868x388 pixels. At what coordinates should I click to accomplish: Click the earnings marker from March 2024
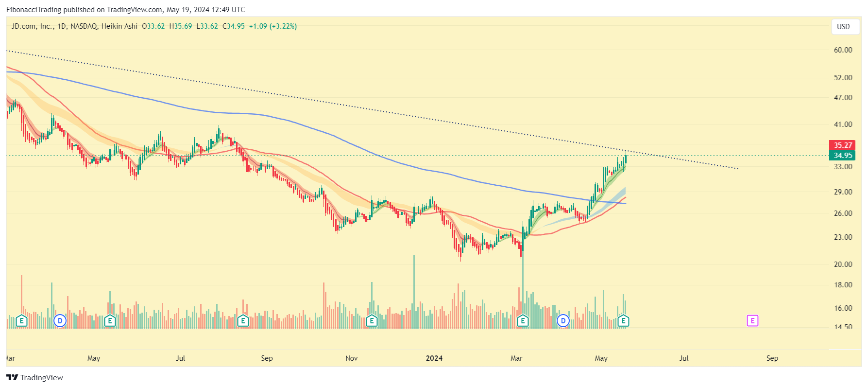tap(523, 320)
